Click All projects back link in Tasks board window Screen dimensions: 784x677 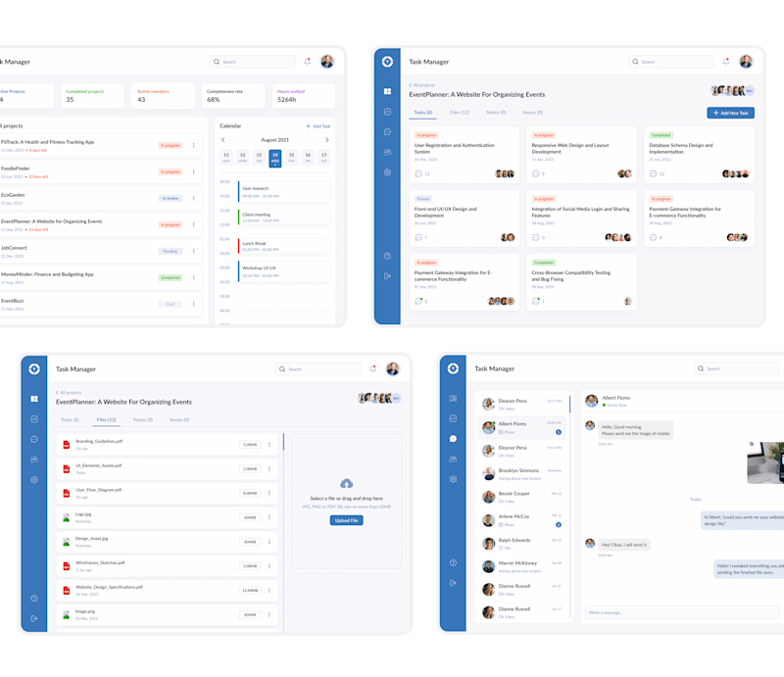422,85
